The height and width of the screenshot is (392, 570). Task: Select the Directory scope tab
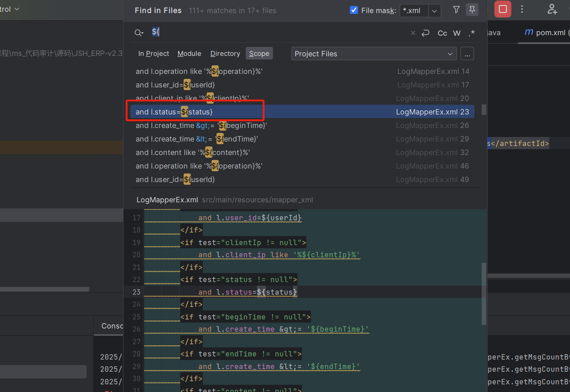point(225,54)
